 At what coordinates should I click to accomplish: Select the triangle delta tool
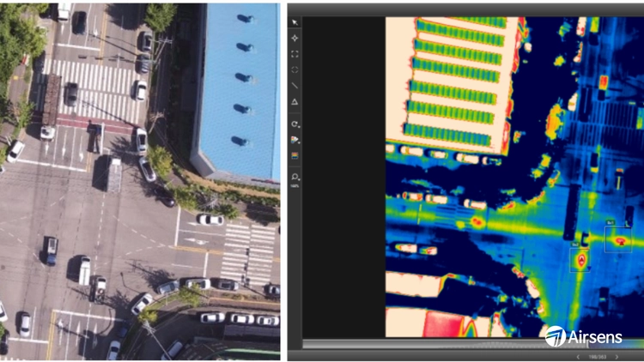point(295,102)
